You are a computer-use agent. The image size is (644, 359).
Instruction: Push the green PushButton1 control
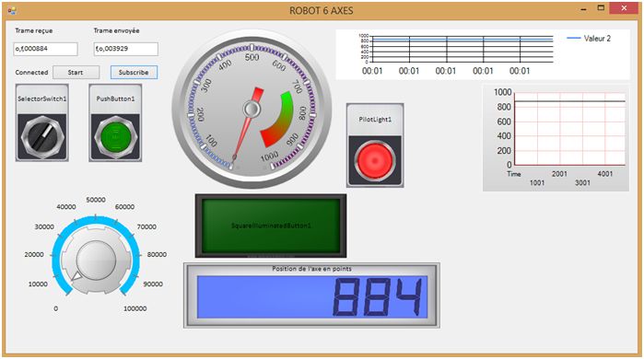115,137
